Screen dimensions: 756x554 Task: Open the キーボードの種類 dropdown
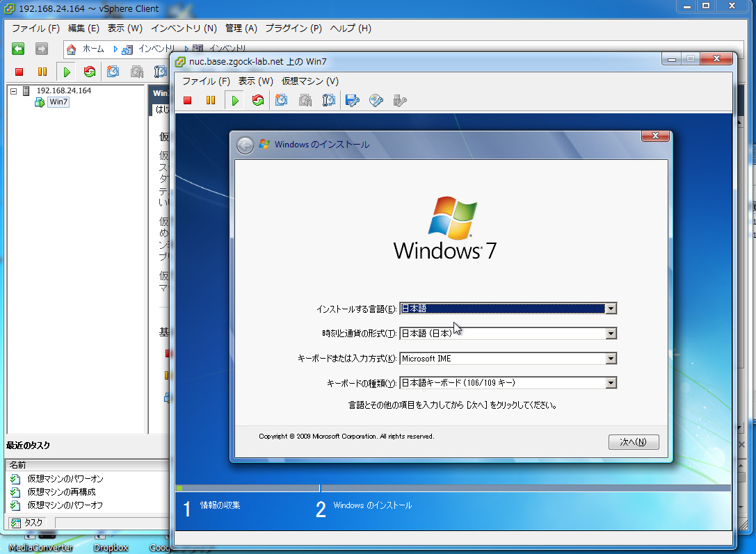click(611, 383)
